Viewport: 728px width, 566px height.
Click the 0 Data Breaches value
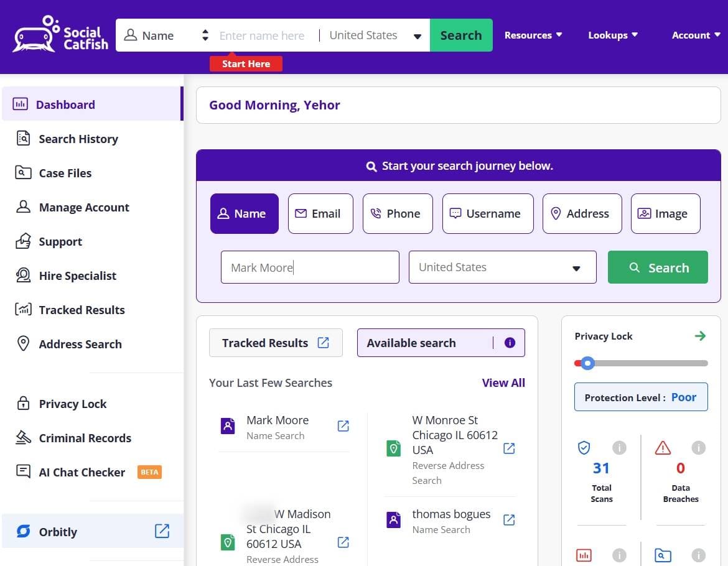coord(681,468)
